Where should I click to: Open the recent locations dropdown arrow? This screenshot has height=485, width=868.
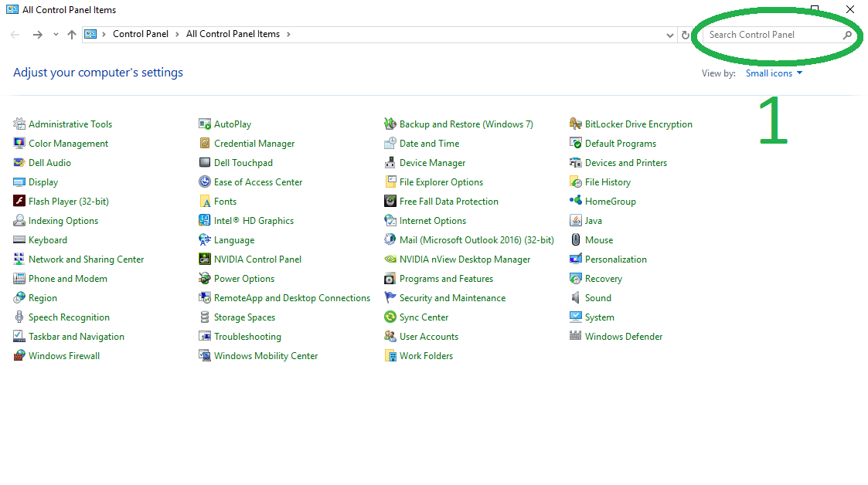56,35
